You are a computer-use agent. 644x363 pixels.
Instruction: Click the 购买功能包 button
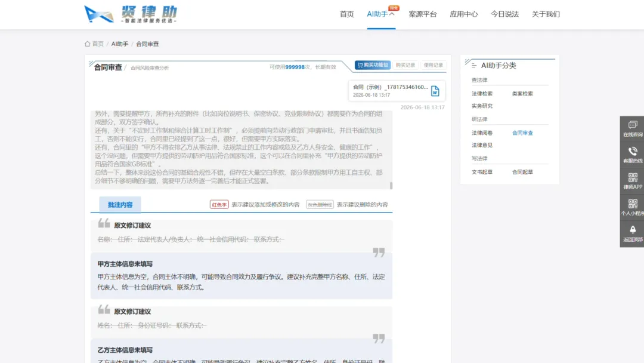[373, 65]
